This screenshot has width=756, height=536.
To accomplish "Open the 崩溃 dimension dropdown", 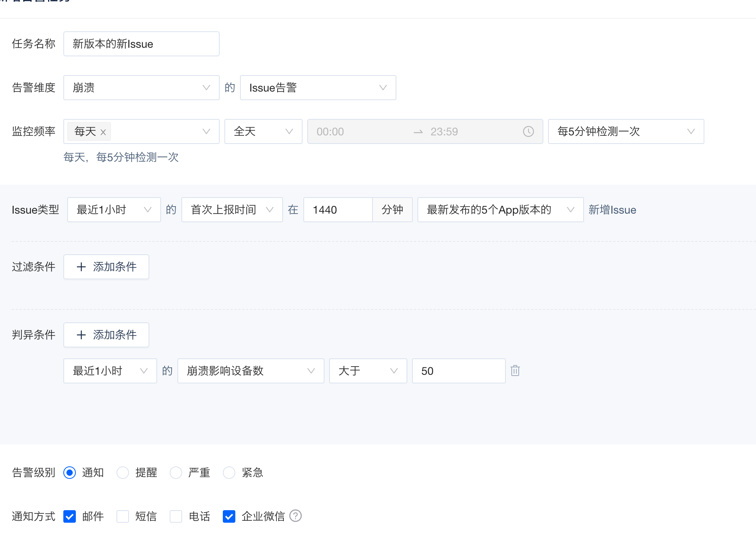I will click(141, 88).
